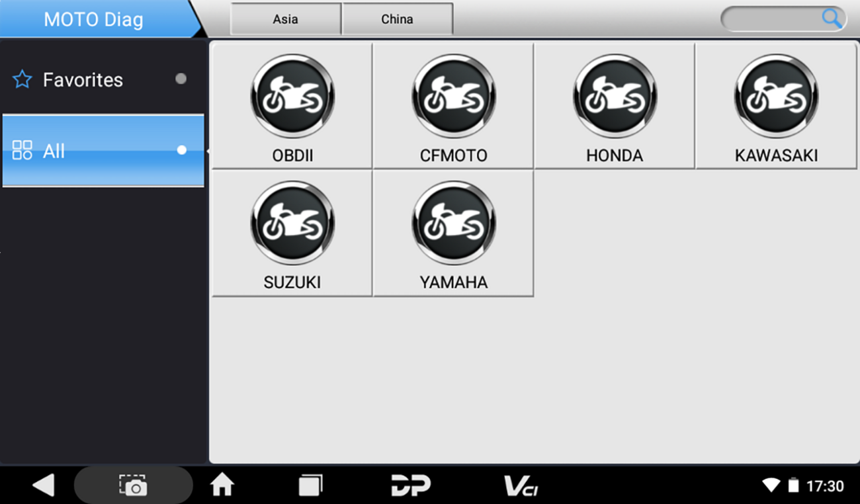Select the CFMOTO brand icon
Screen dimensions: 860x504
(x=453, y=97)
